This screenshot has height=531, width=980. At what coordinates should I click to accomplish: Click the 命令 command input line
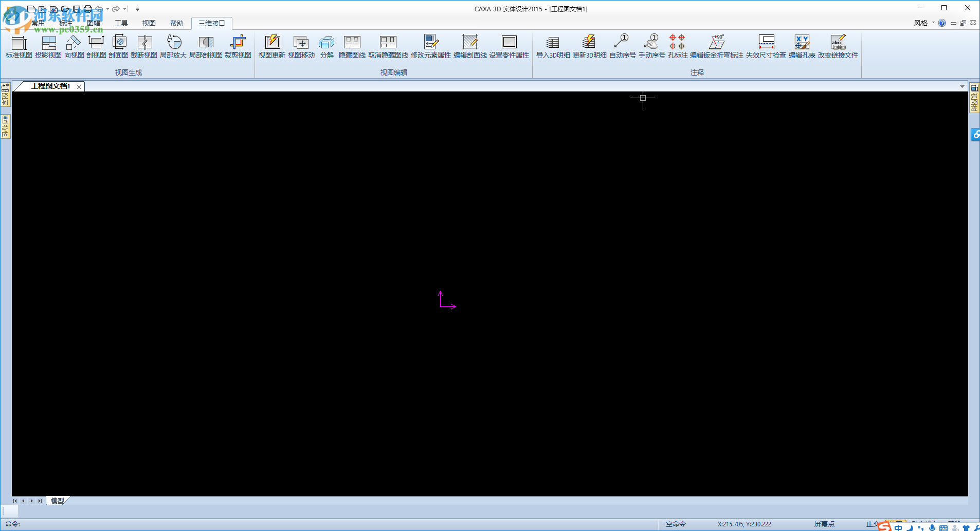click(329, 524)
